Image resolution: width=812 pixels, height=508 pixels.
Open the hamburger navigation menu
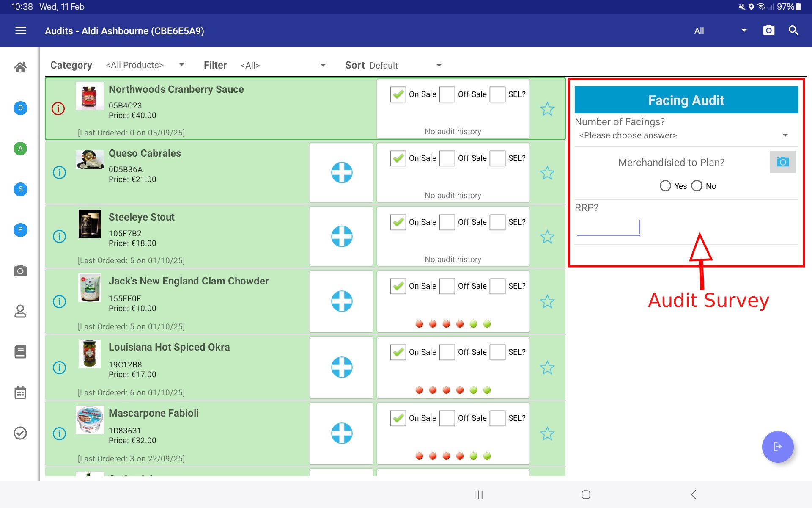pyautogui.click(x=20, y=30)
